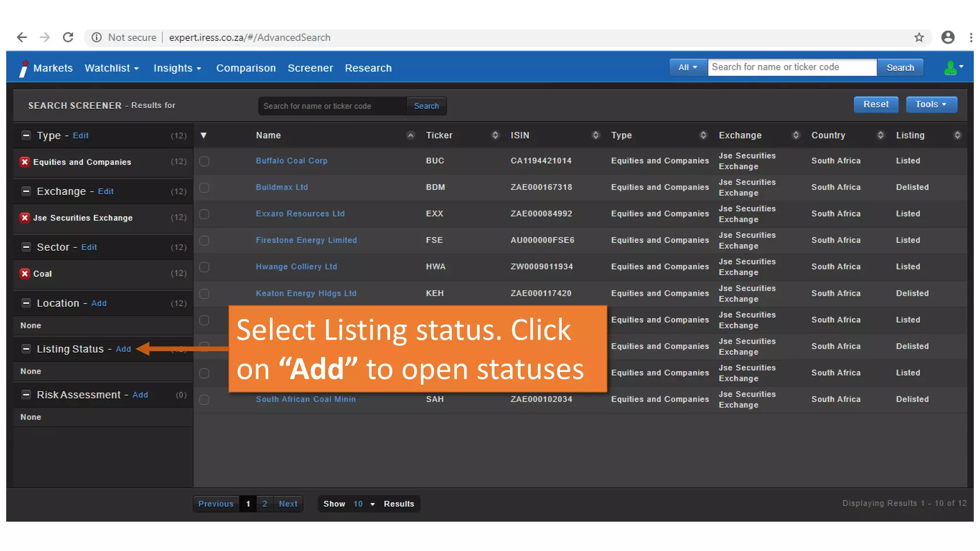Screen dimensions: 980x551
Task: Open the Show 10 results dropdown
Action: [364, 504]
